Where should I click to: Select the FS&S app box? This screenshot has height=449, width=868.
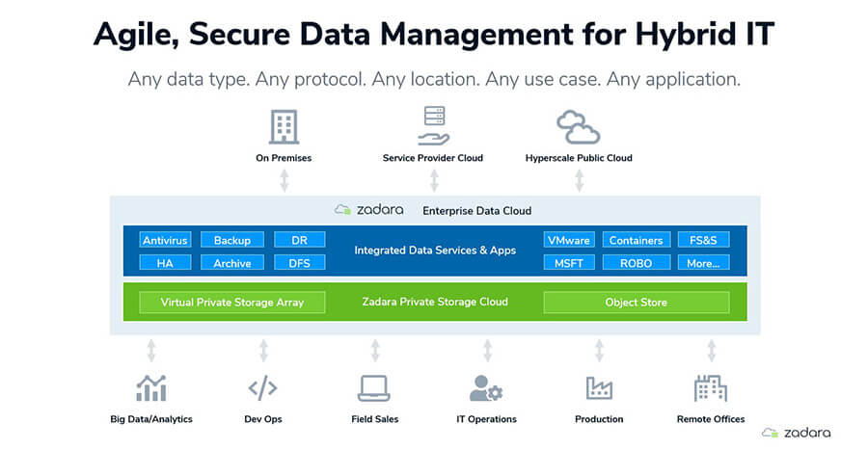tap(704, 240)
